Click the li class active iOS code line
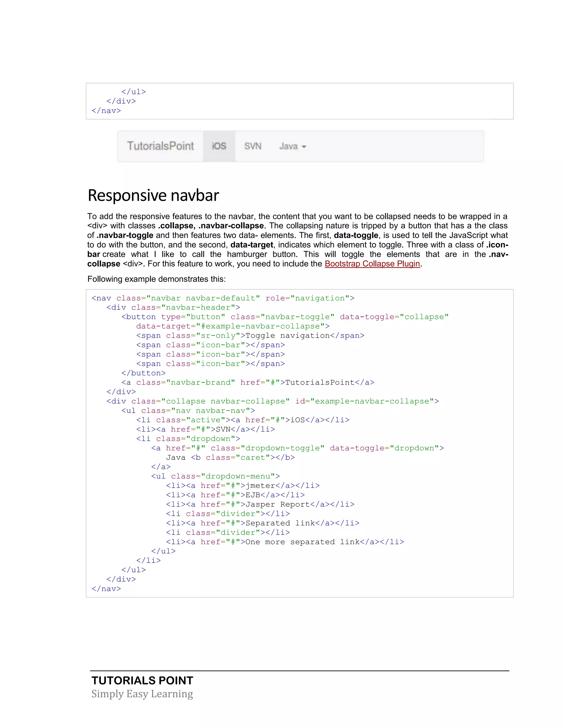Viewport: 563px width, 728px height. click(243, 420)
